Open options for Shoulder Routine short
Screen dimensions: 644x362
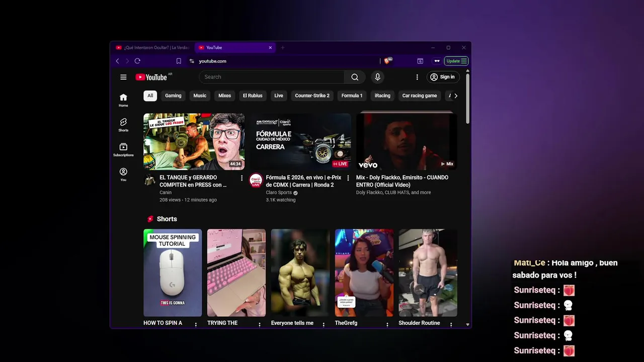pos(451,325)
